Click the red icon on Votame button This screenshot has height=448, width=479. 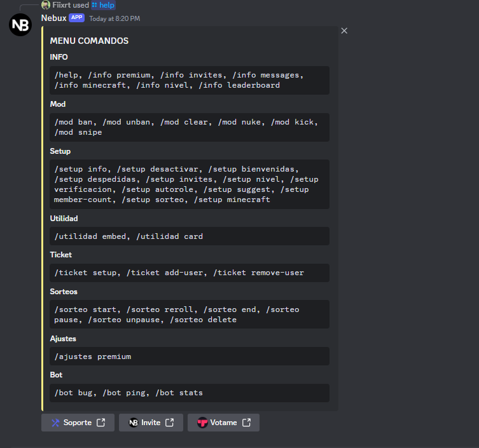click(x=202, y=423)
